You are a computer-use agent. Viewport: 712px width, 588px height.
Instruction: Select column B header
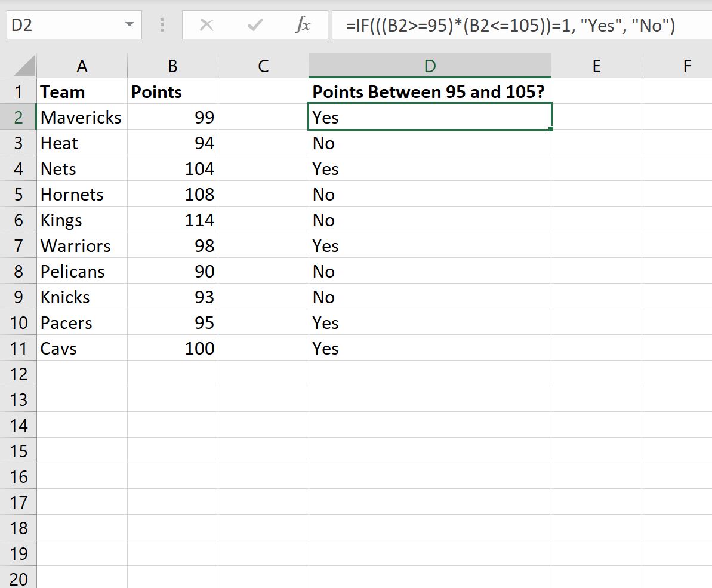tap(172, 66)
